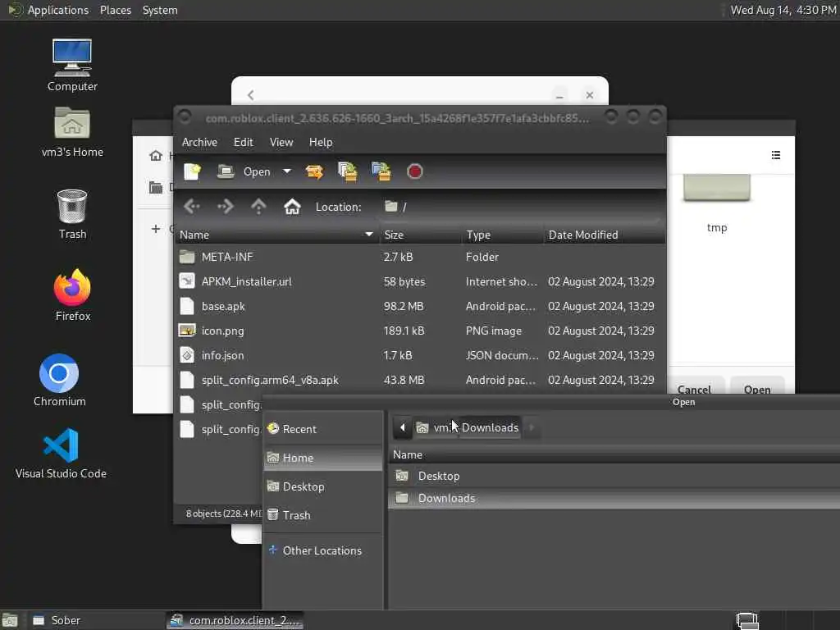Open the Edit menu
The image size is (840, 630).
243,142
